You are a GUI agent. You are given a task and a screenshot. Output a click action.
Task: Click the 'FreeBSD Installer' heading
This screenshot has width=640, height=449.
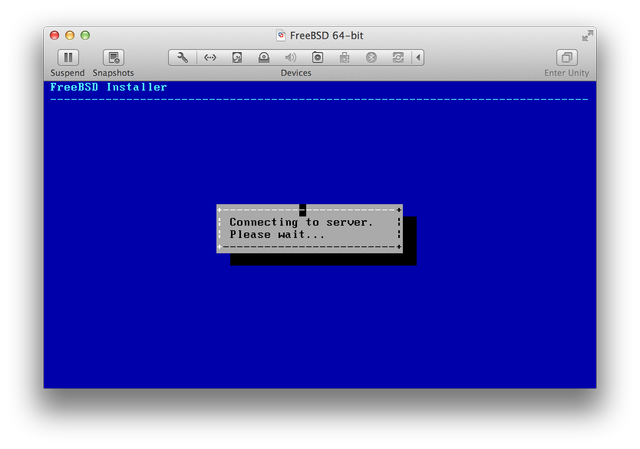click(x=108, y=87)
